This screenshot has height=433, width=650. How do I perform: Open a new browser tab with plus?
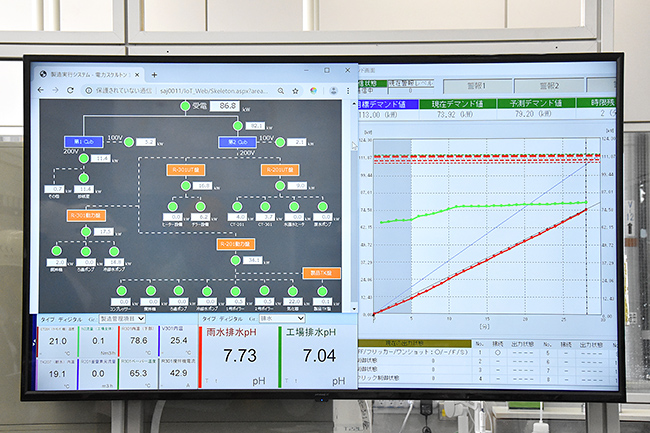[154, 74]
